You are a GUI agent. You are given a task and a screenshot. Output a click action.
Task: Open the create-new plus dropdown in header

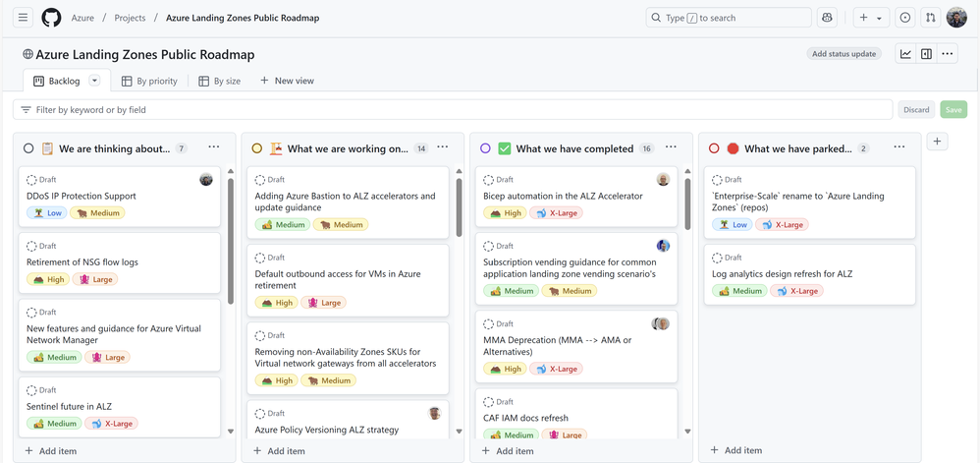[x=871, y=18]
